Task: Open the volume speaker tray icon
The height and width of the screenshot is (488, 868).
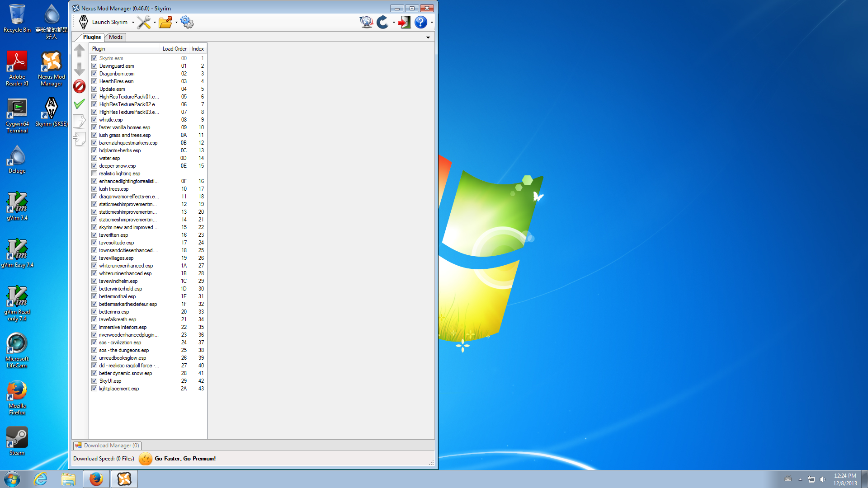Action: coord(822,479)
